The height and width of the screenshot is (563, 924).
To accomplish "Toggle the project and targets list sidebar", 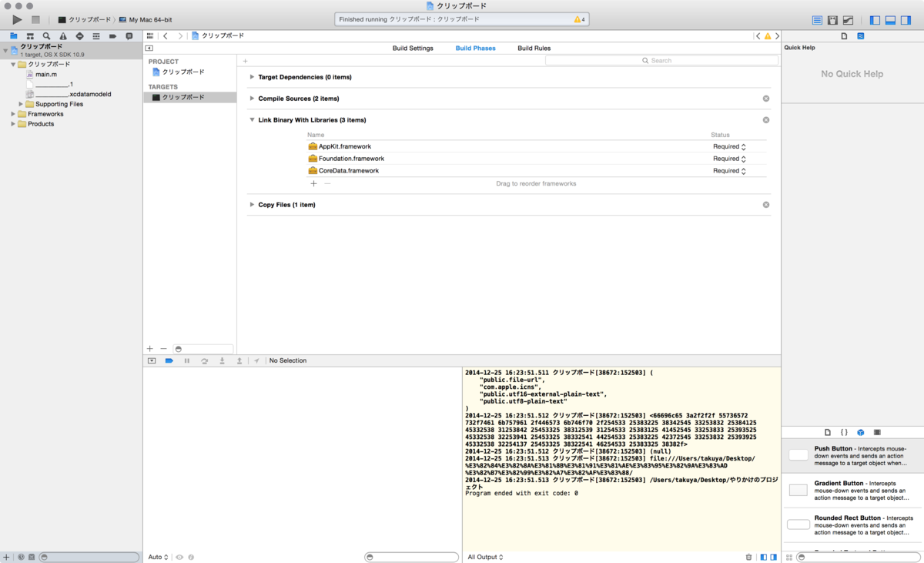I will coord(149,48).
